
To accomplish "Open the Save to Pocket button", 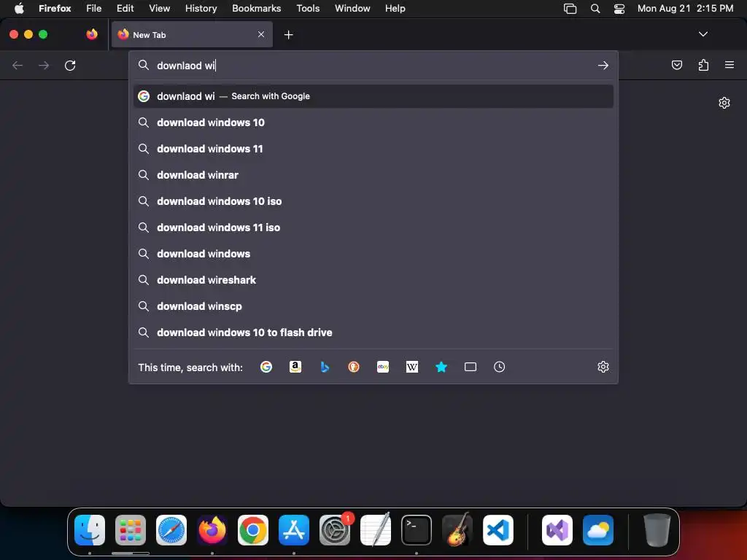I will coord(676,65).
